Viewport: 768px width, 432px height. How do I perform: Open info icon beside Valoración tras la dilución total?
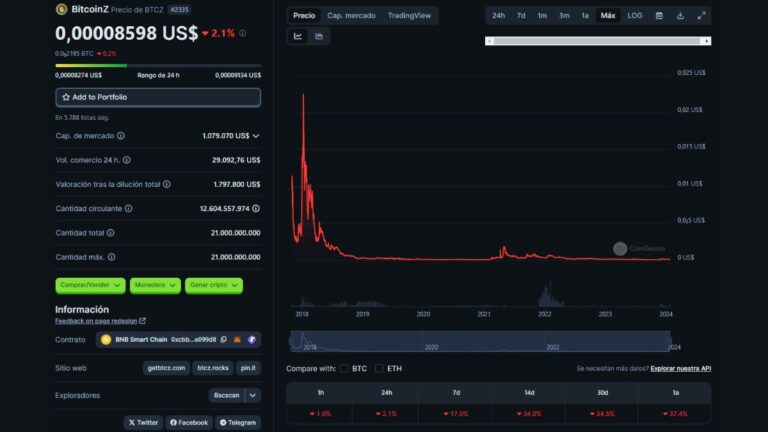pyautogui.click(x=167, y=184)
